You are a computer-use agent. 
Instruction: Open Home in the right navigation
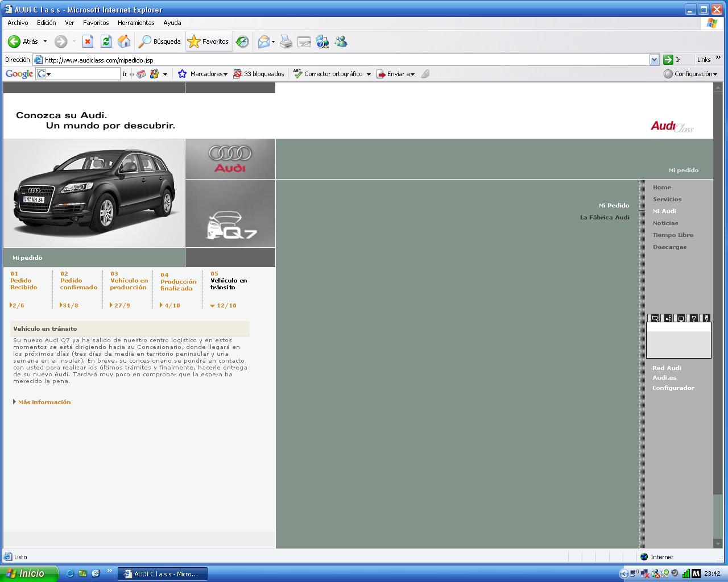point(662,188)
